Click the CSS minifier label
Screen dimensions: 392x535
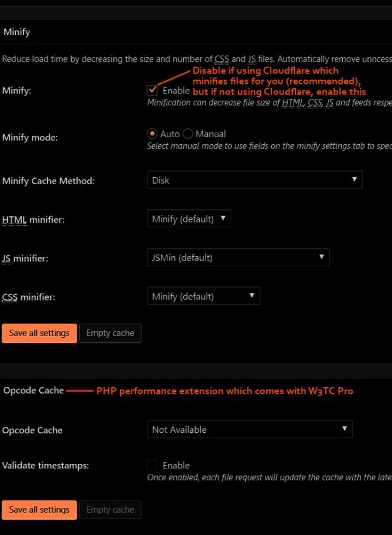pyautogui.click(x=28, y=297)
